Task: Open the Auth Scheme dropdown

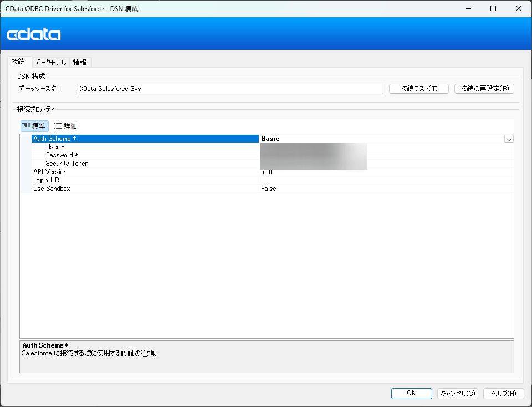Action: pos(508,138)
